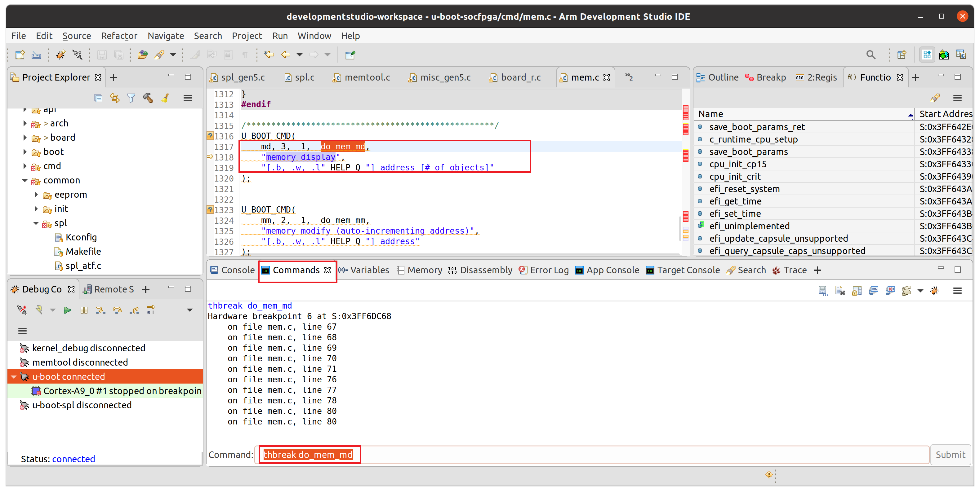
Task: Open Debug Control toolbar overflow dropdown arrow
Action: coord(189,310)
